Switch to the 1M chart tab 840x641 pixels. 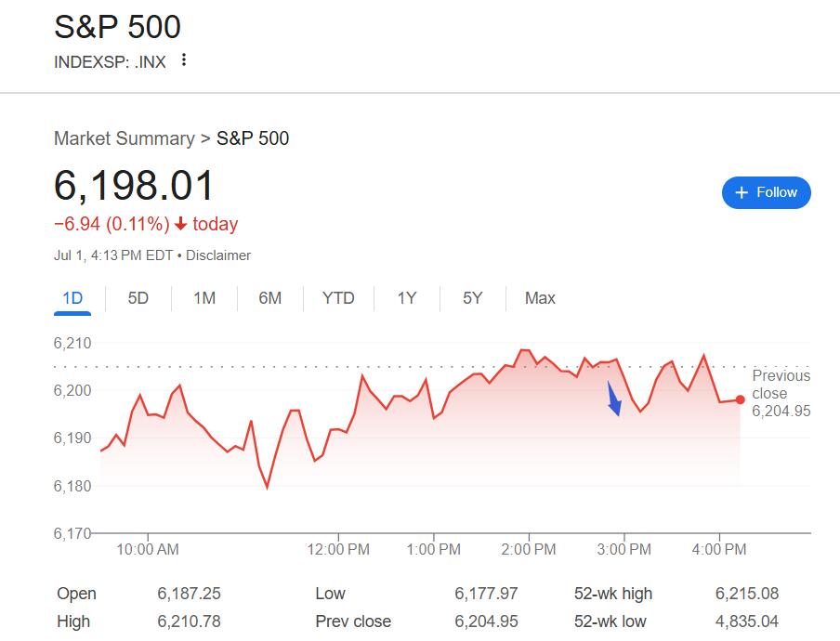click(x=204, y=298)
